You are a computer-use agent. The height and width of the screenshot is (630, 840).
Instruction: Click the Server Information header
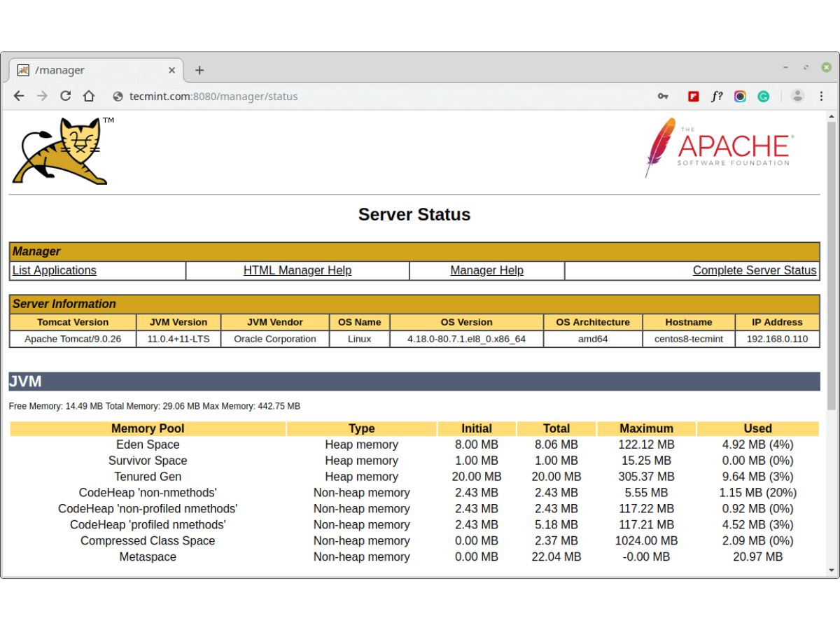coord(414,304)
